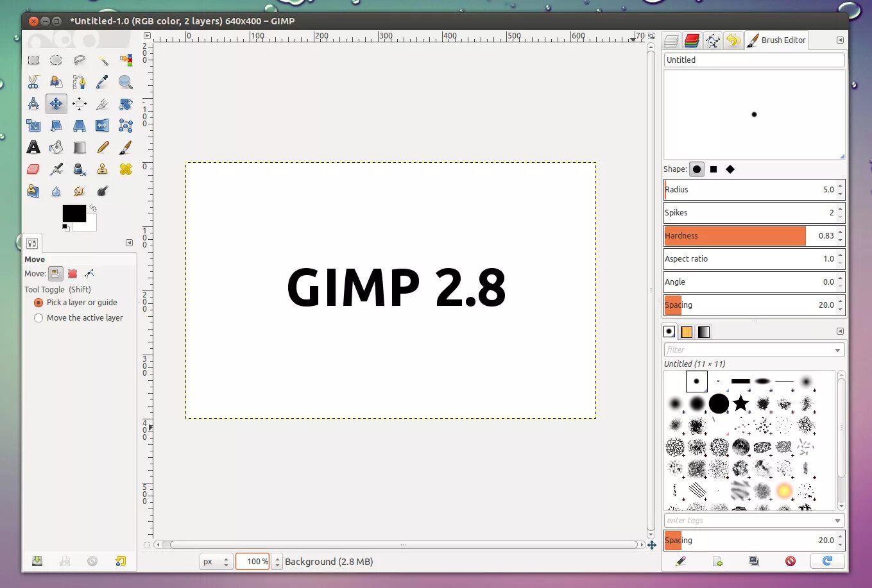Open the Brushes dock tab configuration menu
This screenshot has height=588, width=872.
tap(840, 332)
